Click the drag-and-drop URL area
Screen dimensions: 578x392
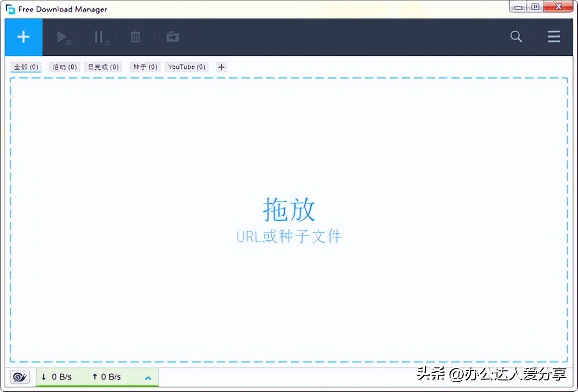[288, 219]
